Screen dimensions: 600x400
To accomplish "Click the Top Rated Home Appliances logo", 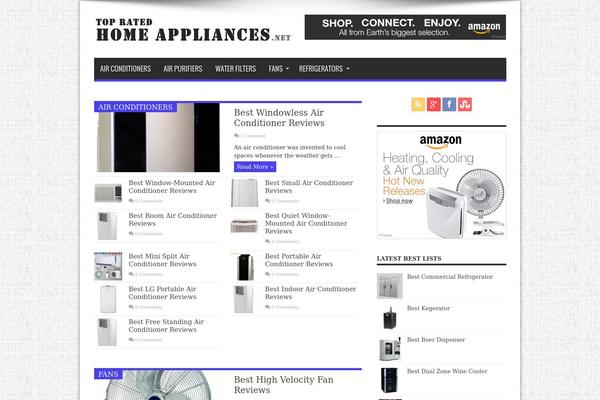I will coord(194,30).
